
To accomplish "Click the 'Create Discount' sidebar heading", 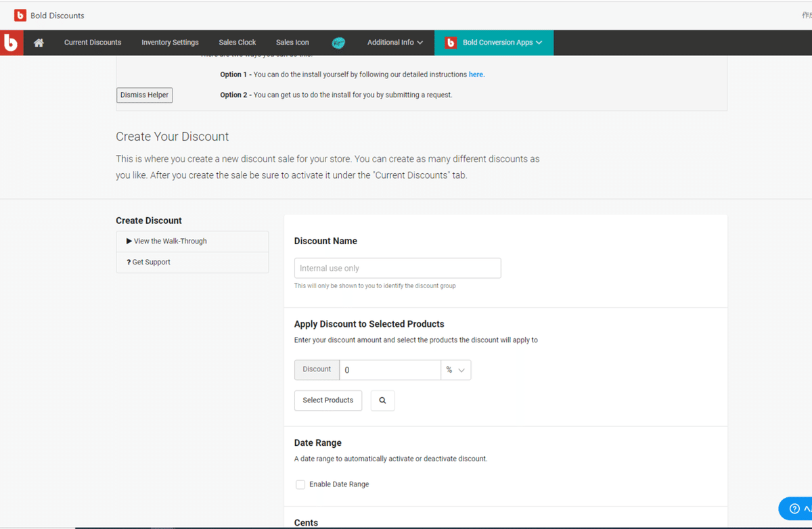I will point(149,221).
